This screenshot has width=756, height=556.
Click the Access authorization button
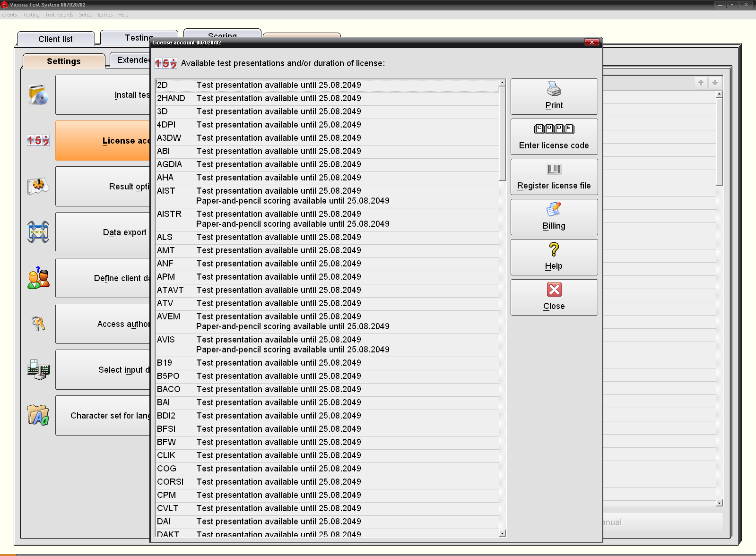[x=103, y=324]
